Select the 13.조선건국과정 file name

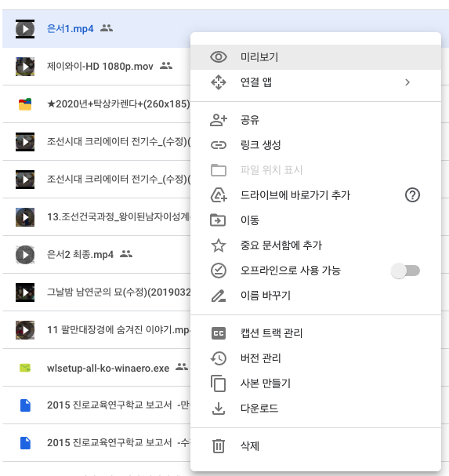[x=118, y=216]
